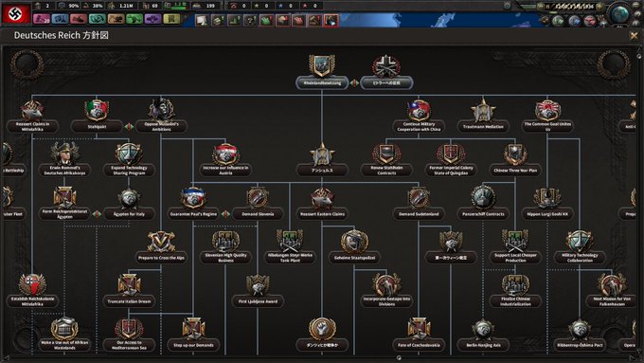Open the tan Construction menu button

[x=116, y=19]
